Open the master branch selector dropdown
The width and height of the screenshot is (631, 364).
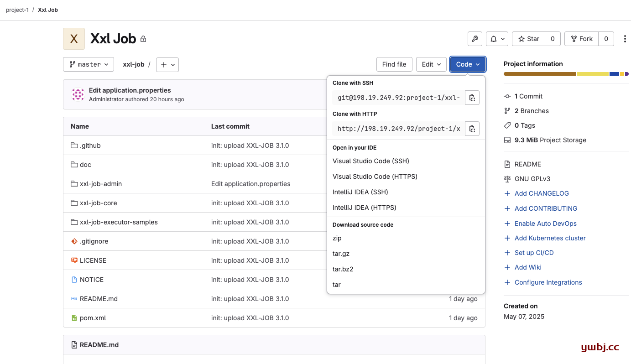(89, 64)
